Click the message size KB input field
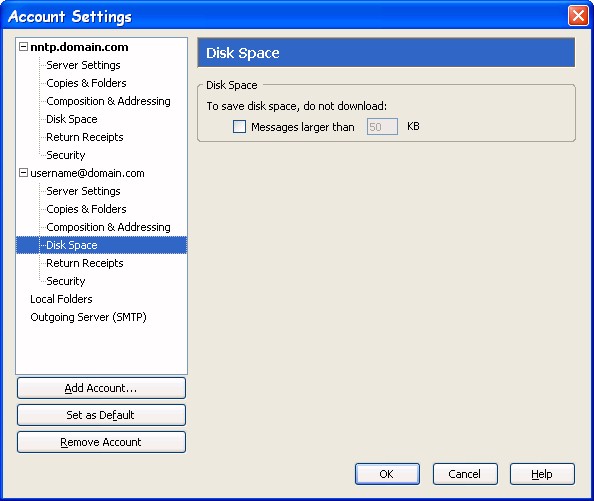Image resolution: width=594 pixels, height=501 pixels. coord(382,126)
